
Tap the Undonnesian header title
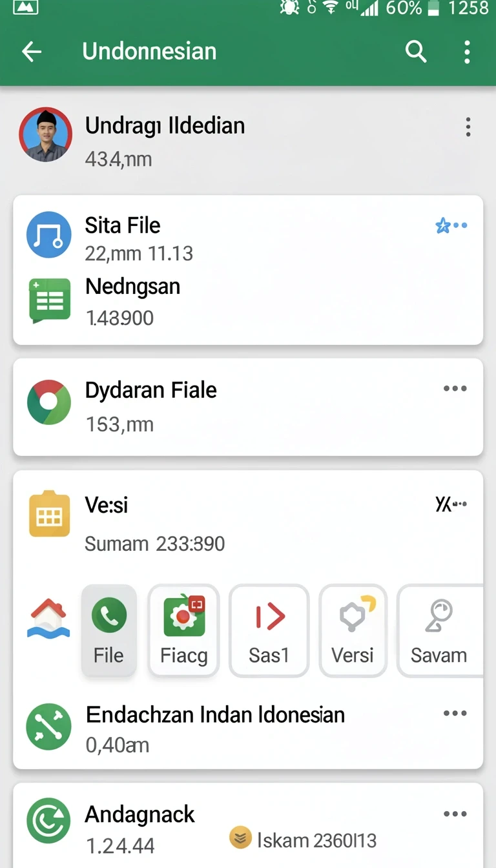pyautogui.click(x=149, y=52)
